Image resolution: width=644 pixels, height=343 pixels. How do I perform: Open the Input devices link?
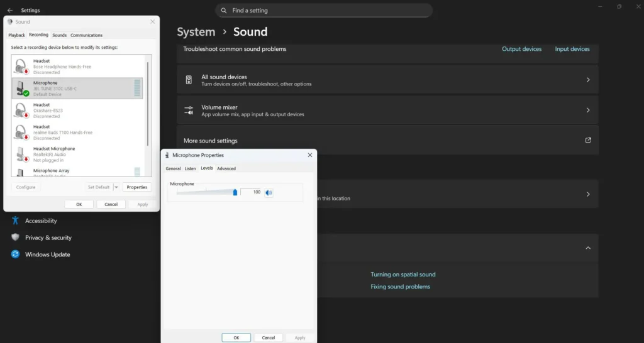coord(572,49)
